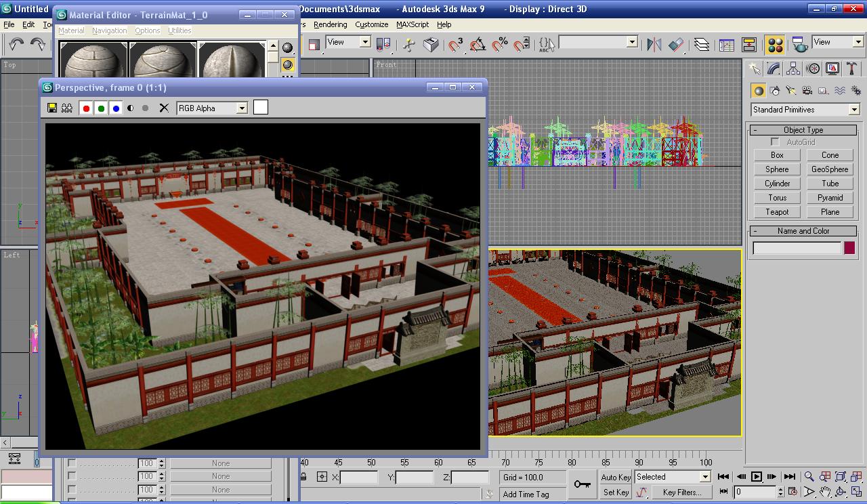Open the Schematic View icon

(x=749, y=45)
